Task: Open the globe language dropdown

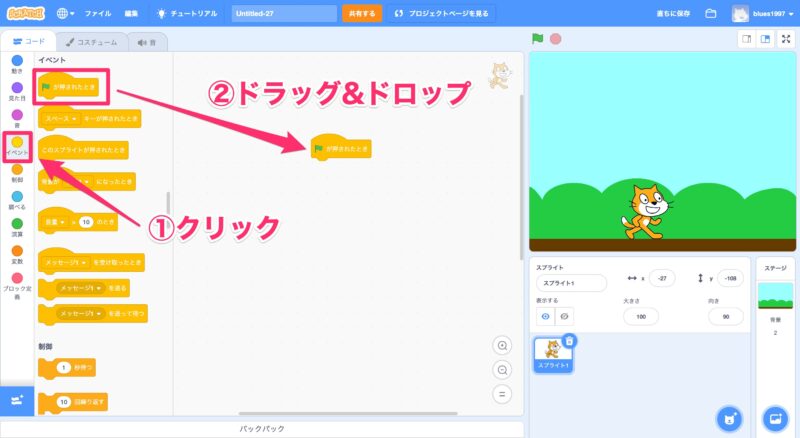Action: pyautogui.click(x=66, y=14)
